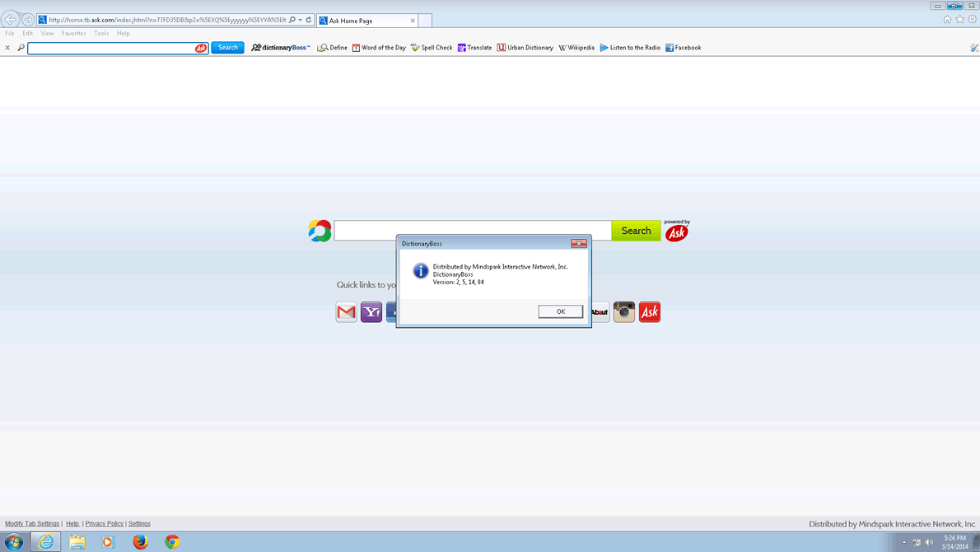Viewport: 980px width, 552px height.
Task: Open the Instagram quick link icon
Action: click(x=624, y=311)
